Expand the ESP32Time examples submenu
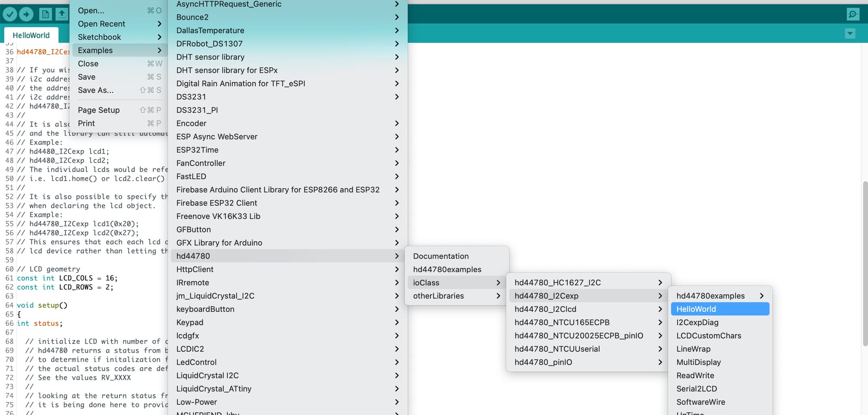Screen dimensions: 868x415 point(288,150)
